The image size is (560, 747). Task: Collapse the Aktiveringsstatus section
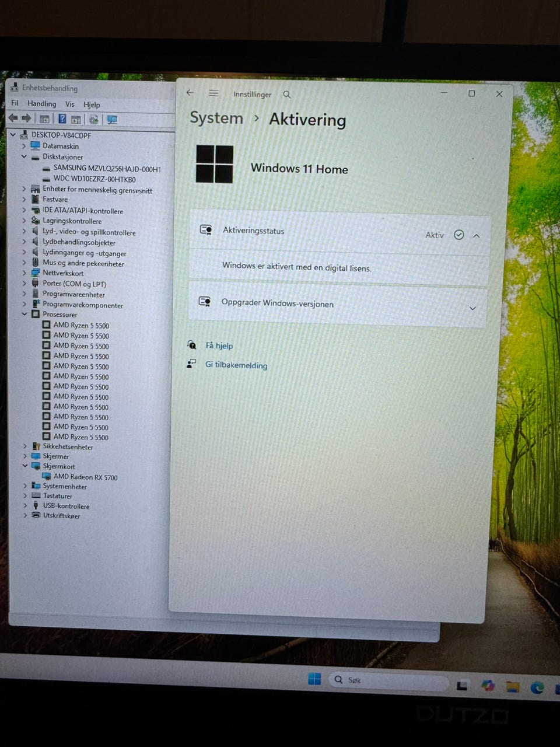(477, 236)
